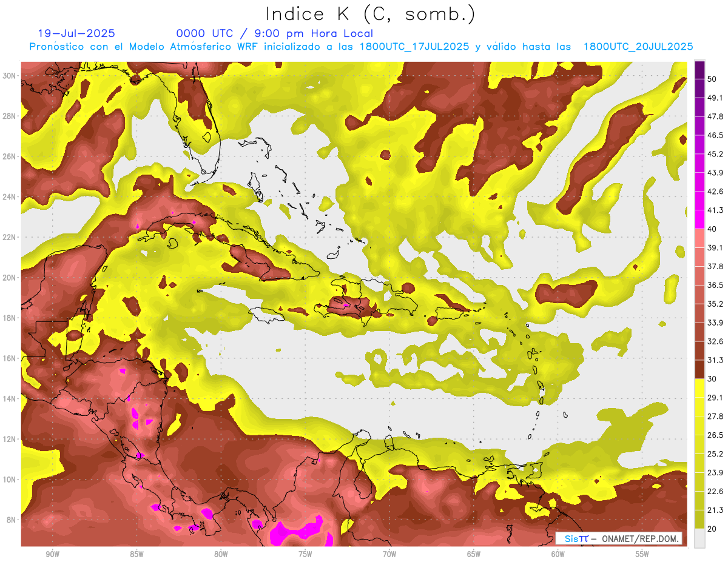Viewport: 728px width, 562px height.
Task: Click the "49.1" colorbar label
Action: click(x=715, y=98)
